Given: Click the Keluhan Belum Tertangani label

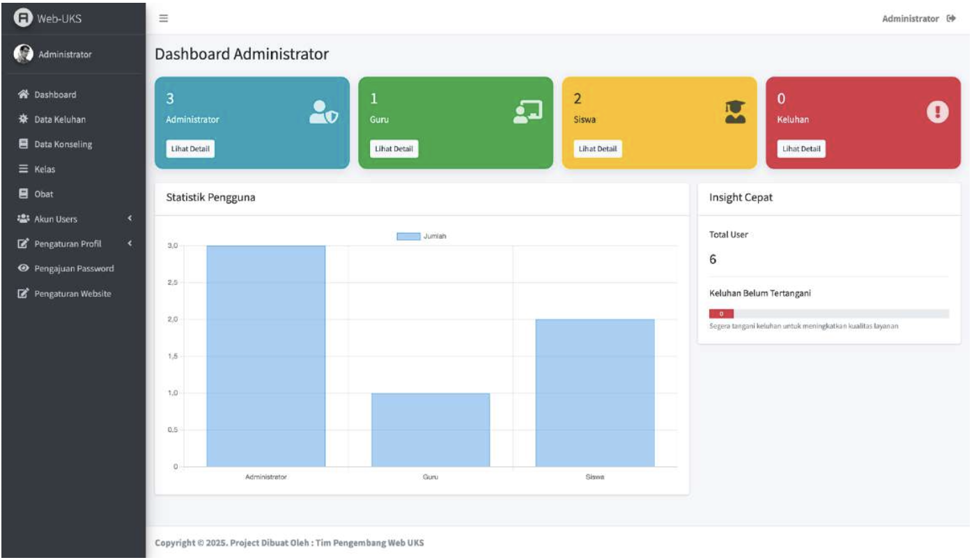Looking at the screenshot, I should (760, 293).
